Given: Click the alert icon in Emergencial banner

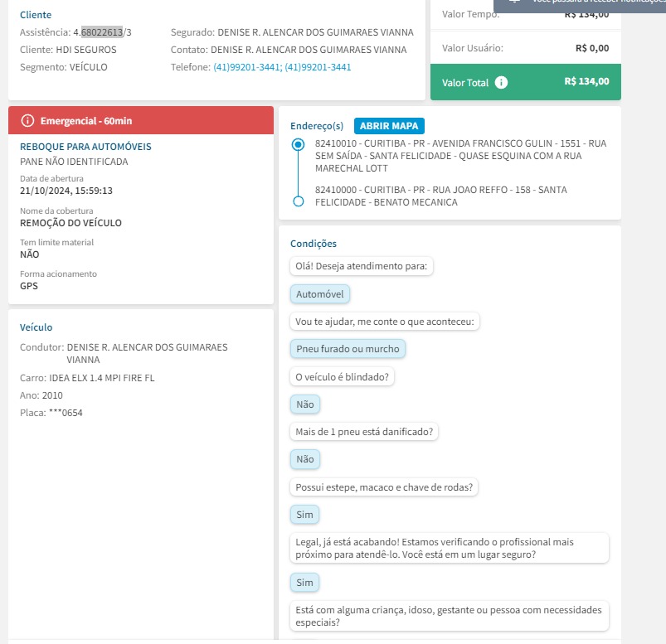Looking at the screenshot, I should pos(27,121).
